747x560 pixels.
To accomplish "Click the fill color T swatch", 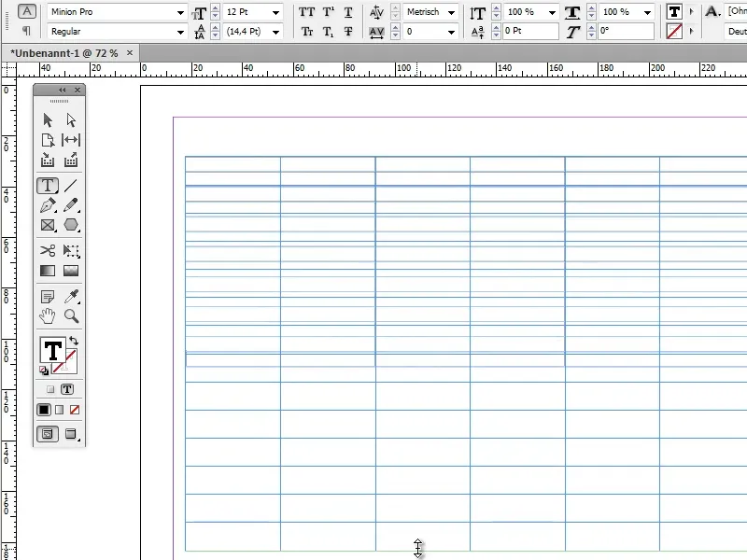I will pyautogui.click(x=52, y=352).
